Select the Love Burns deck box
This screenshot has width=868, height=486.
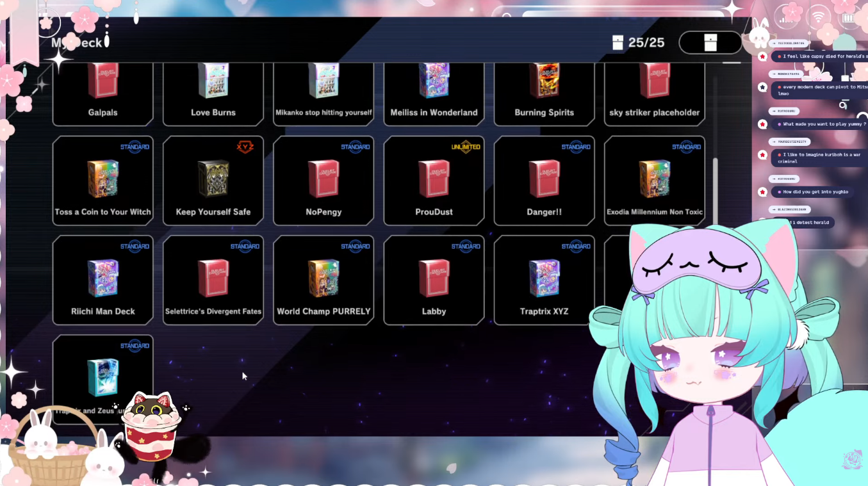tap(213, 94)
